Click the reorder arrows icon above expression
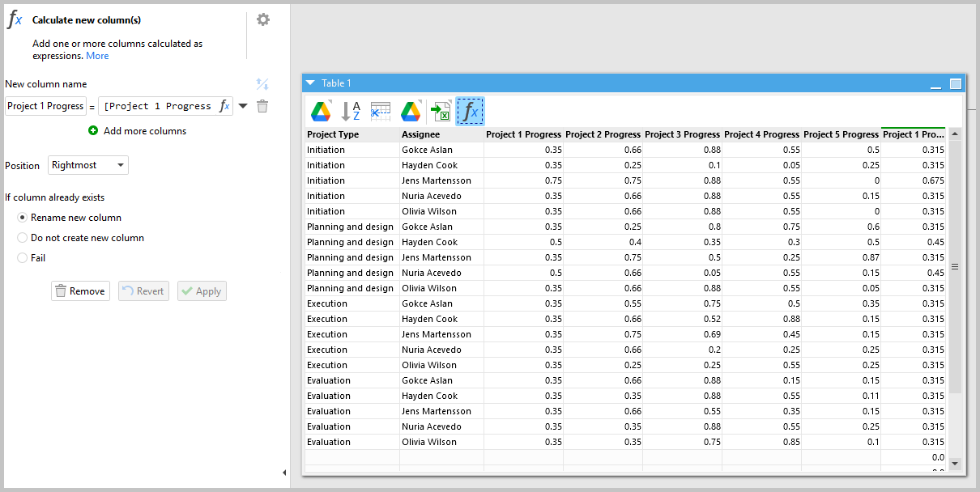Screen dimensions: 980x492 coord(262,84)
